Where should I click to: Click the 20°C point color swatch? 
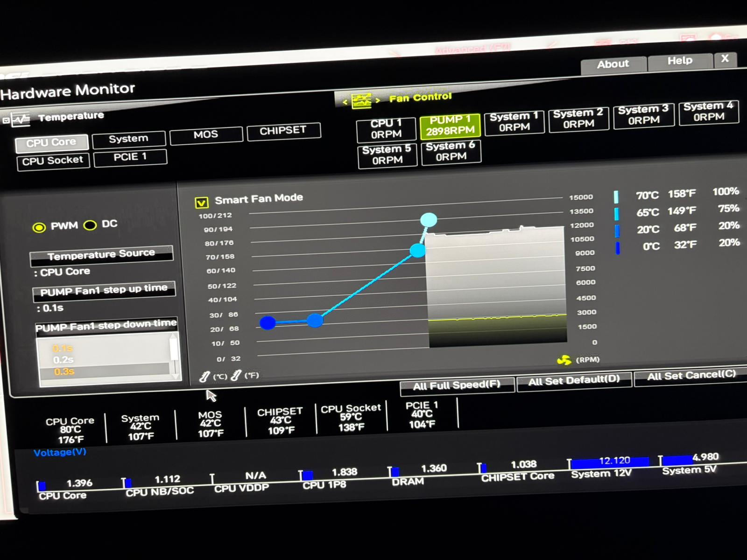coord(617,231)
